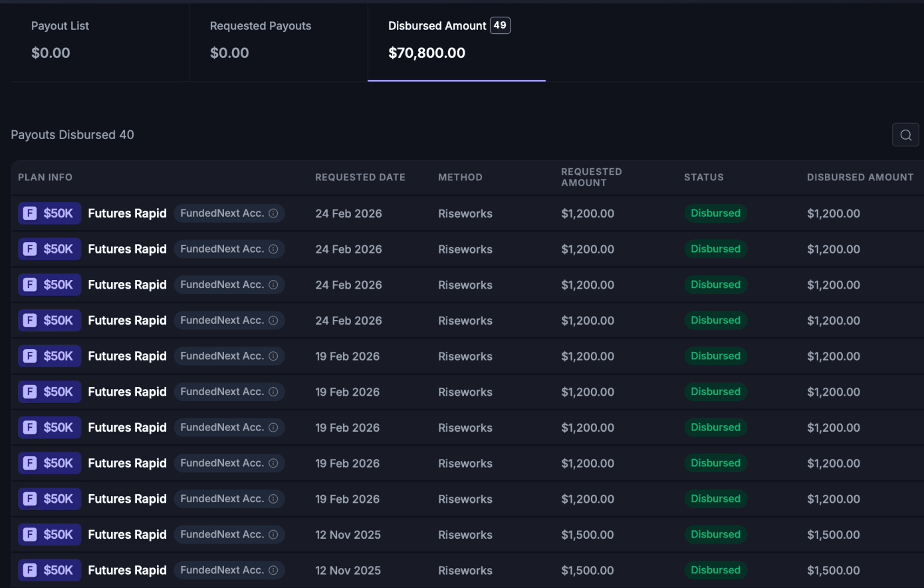This screenshot has height=588, width=924.
Task: Click the "Payouts Disbursed 40" heading
Action: [x=72, y=135]
